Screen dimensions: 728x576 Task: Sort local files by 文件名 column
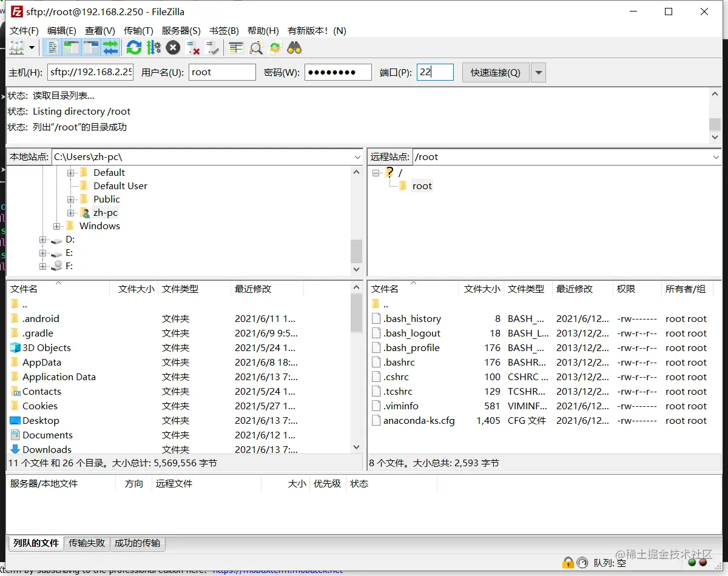pyautogui.click(x=58, y=289)
